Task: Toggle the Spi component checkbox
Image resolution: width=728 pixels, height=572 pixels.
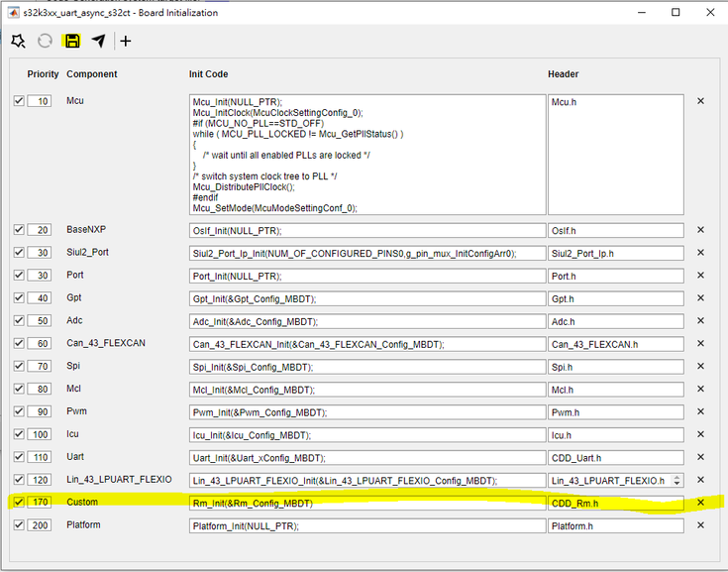Action: click(x=19, y=366)
